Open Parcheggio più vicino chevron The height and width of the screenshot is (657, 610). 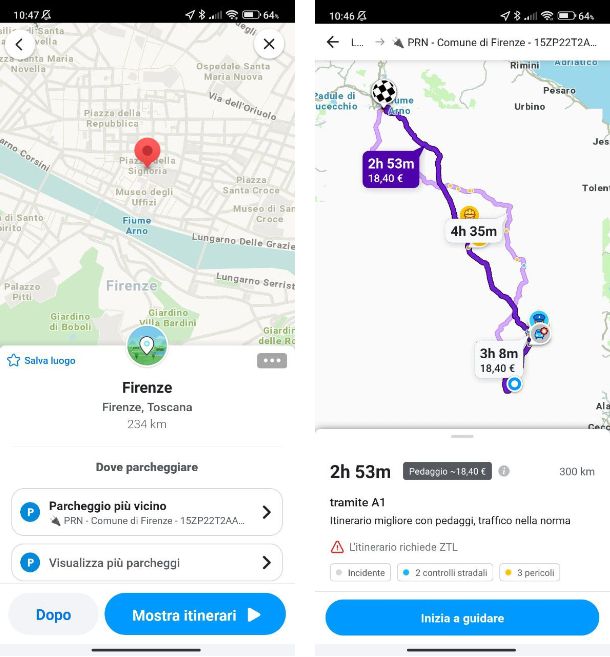(x=266, y=512)
